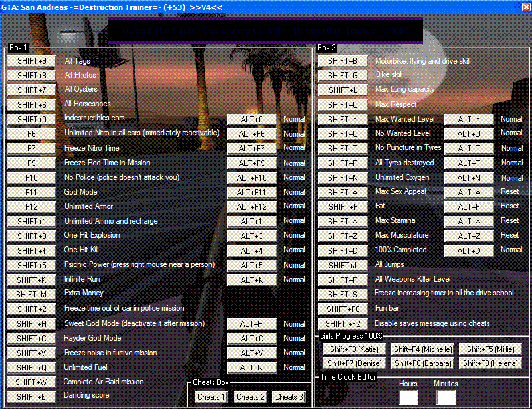Trigger 100% Completed with the SHIFT+D button
The width and height of the screenshot is (532, 409).
(x=342, y=250)
